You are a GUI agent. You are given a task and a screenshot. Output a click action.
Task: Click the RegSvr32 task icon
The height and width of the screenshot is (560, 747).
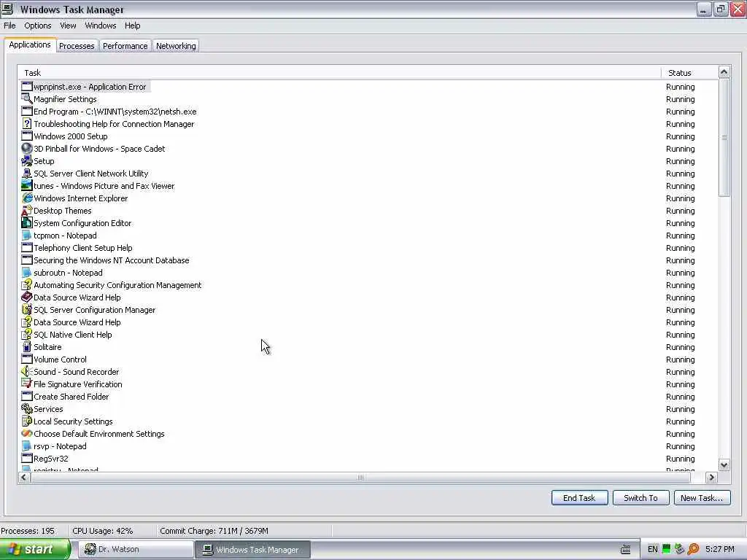[27, 458]
